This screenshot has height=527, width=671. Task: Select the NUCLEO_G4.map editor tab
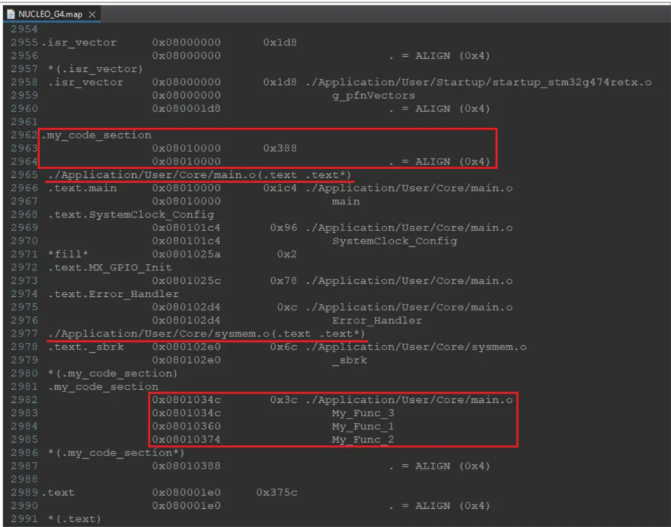[x=51, y=14]
